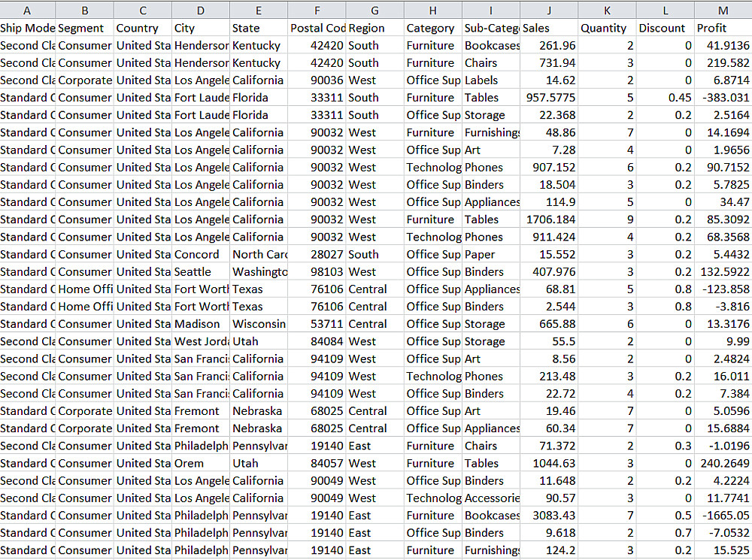Select the discount cell 0.3

(x=666, y=446)
